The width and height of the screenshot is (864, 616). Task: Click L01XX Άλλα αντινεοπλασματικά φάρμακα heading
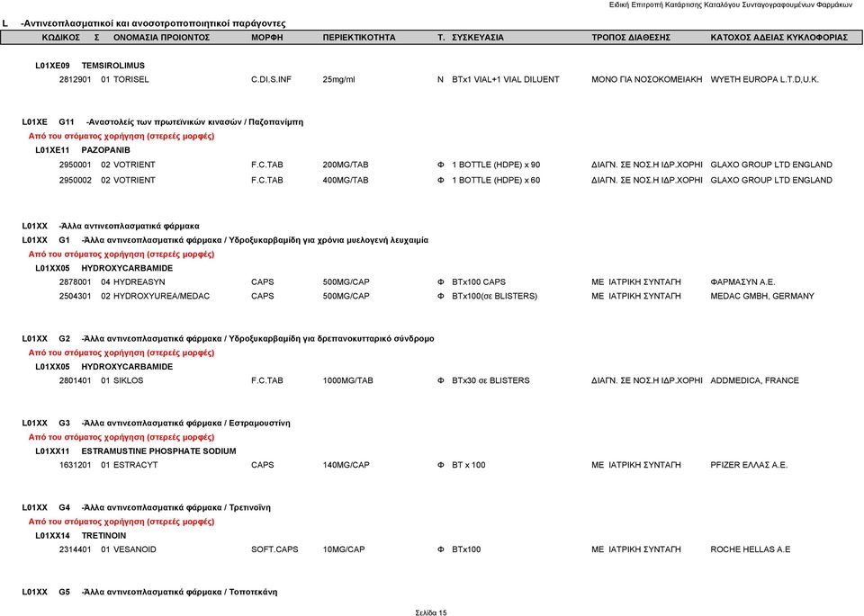point(111,226)
